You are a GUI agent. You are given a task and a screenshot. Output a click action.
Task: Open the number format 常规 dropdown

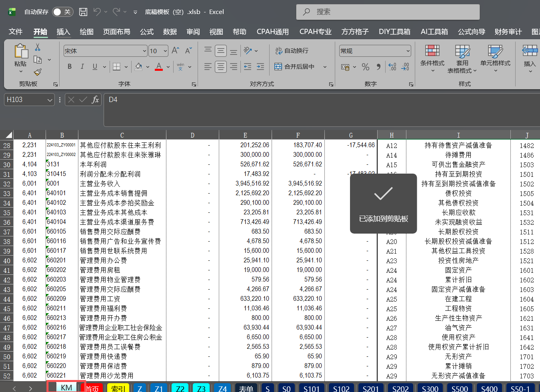click(408, 51)
